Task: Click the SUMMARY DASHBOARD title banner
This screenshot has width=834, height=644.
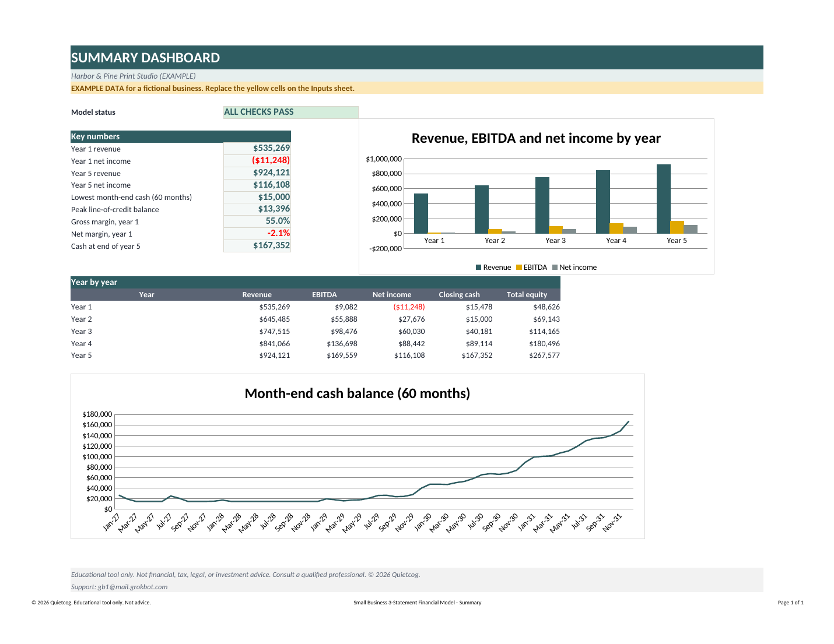Action: coord(416,58)
